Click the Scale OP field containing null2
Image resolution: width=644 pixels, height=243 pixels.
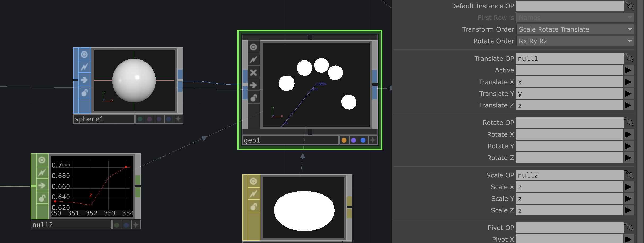click(x=570, y=175)
